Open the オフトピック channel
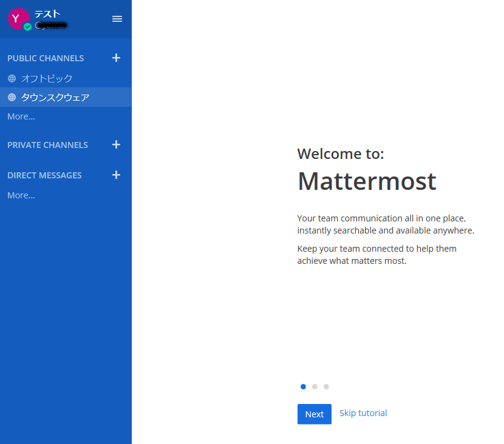This screenshot has height=444, width=504. [x=47, y=78]
